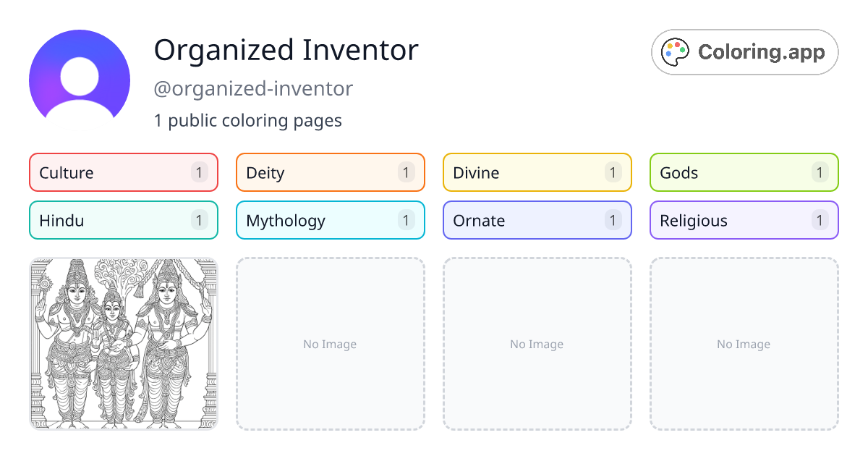Click the count badge on the Deity tag
The width and height of the screenshot is (868, 456).
407,172
